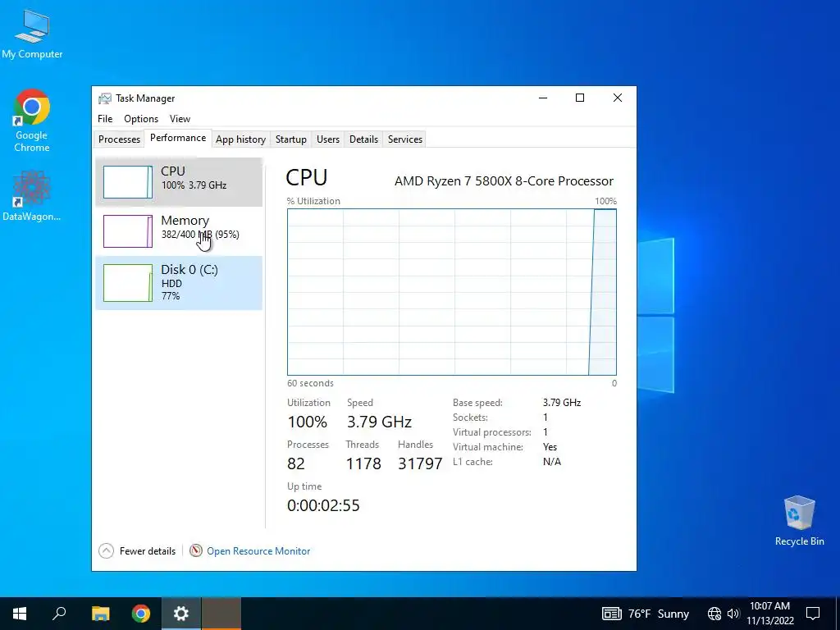This screenshot has height=630, width=840.
Task: Open Google Chrome desktop shortcut
Action: pos(32,121)
